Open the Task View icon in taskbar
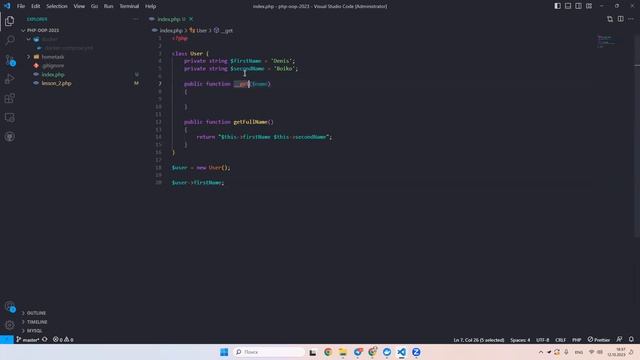 pos(313,352)
